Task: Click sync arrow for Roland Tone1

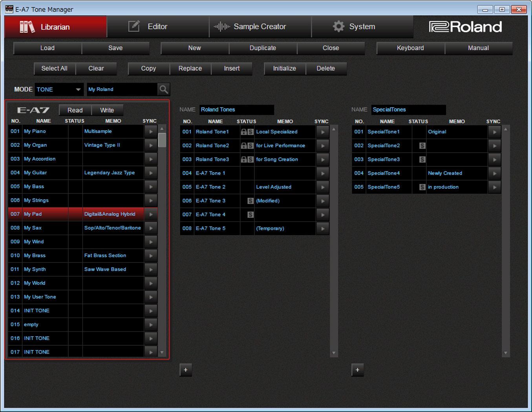Action: coord(323,132)
